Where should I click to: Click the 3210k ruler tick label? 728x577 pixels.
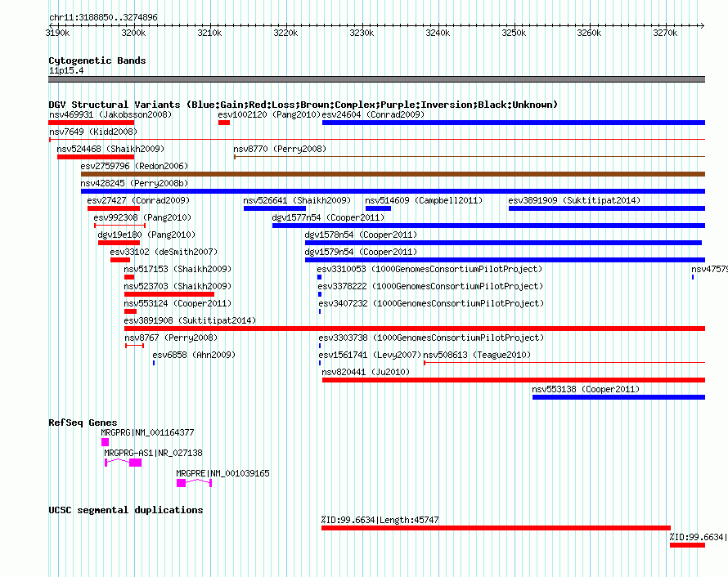point(209,33)
